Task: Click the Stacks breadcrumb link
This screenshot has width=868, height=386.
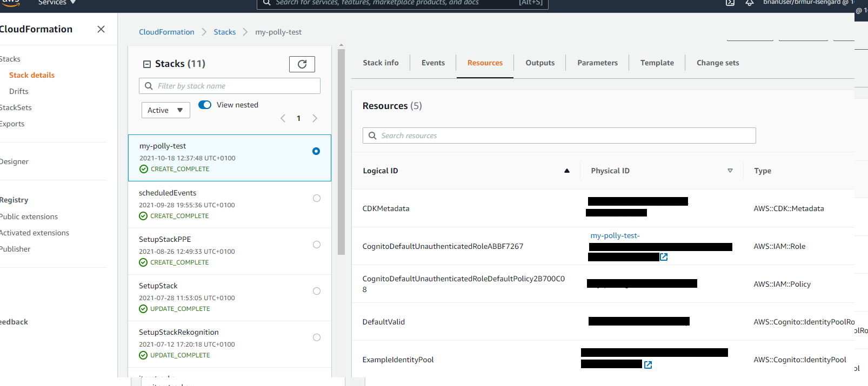Action: click(224, 32)
